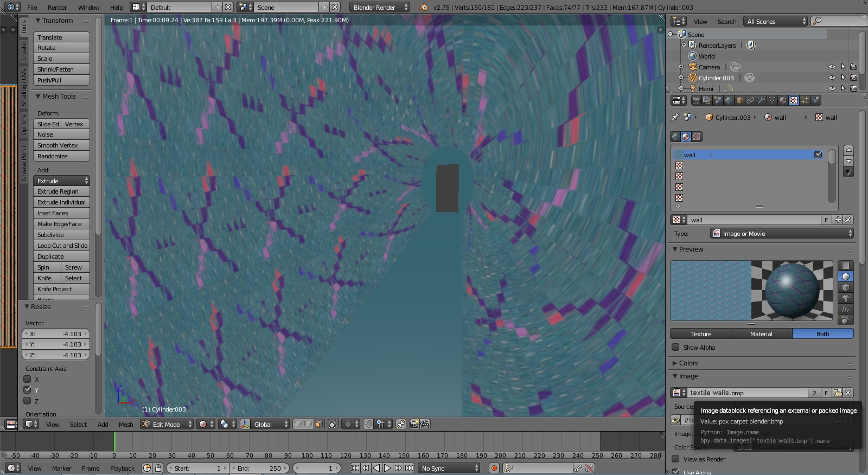Image resolution: width=868 pixels, height=475 pixels.
Task: Click the Loop Cut and Slide button
Action: [61, 245]
